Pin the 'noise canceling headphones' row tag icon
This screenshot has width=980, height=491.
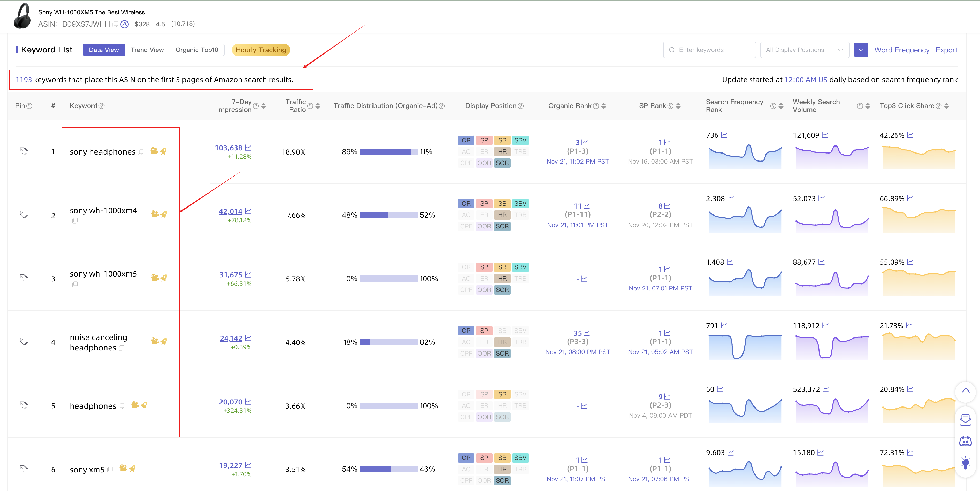24,342
